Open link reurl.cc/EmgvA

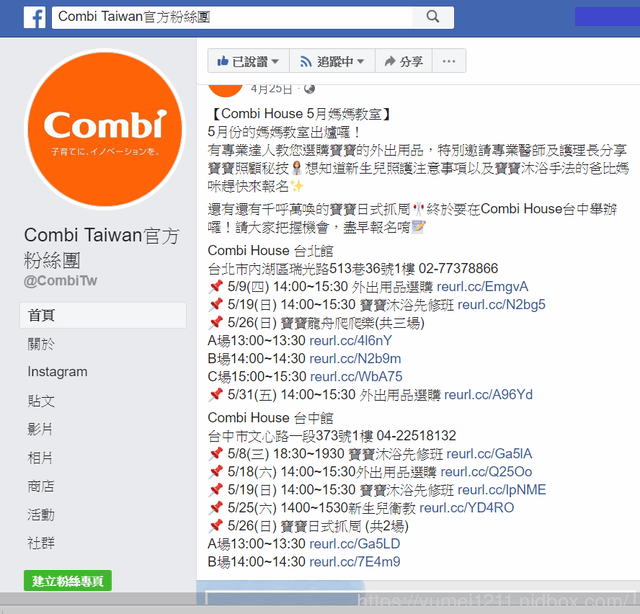pyautogui.click(x=482, y=287)
